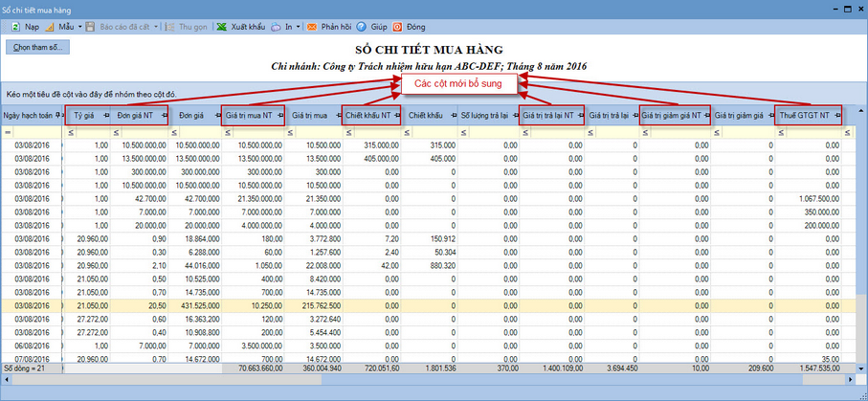Viewport: 868px width, 401px height.
Task: Export to Excel with Xuất khẩu
Action: (241, 27)
